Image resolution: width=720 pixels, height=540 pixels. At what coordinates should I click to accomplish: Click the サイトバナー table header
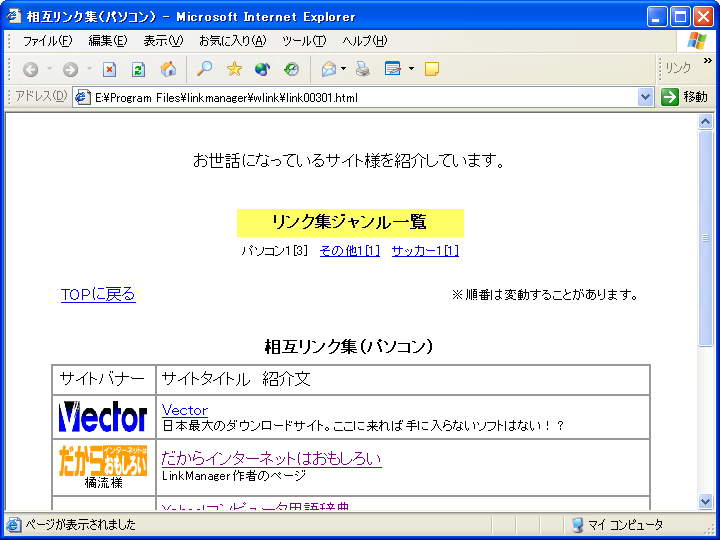click(x=102, y=379)
